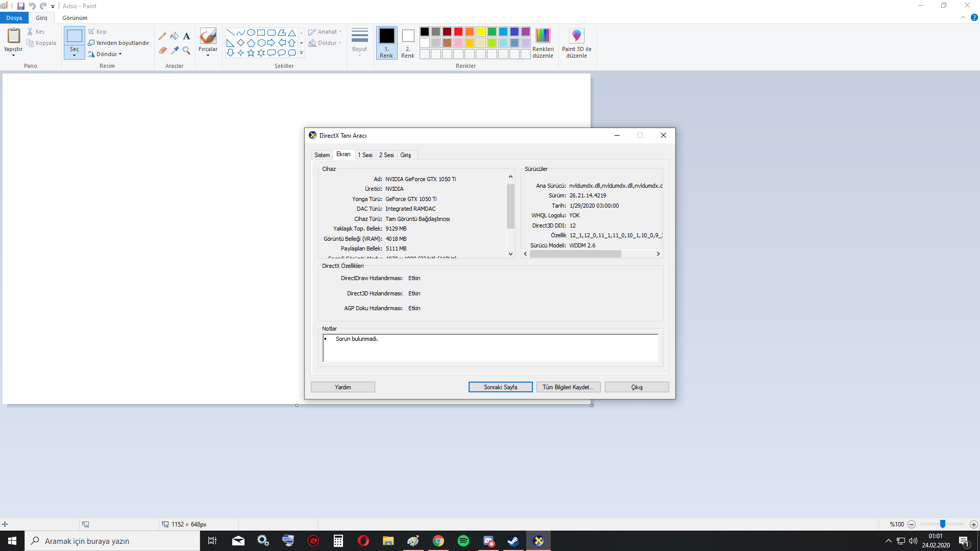The width and height of the screenshot is (980, 551).
Task: Pick the red color swatch
Action: pos(458,32)
